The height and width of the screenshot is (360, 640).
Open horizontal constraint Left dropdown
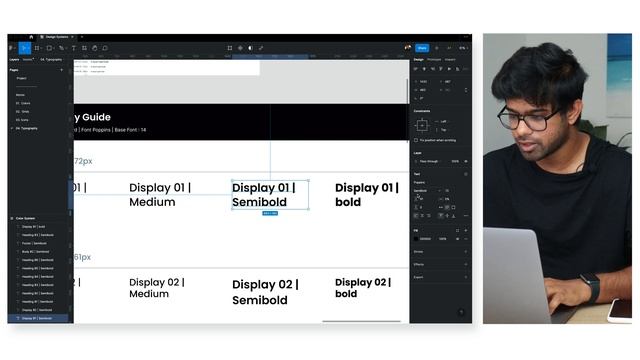tap(444, 122)
